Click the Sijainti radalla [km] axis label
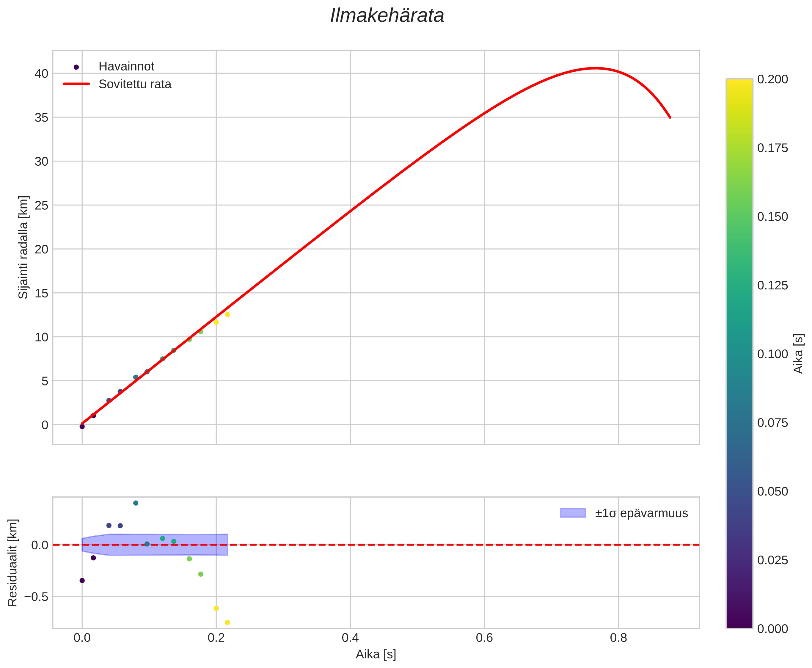 pos(23,247)
